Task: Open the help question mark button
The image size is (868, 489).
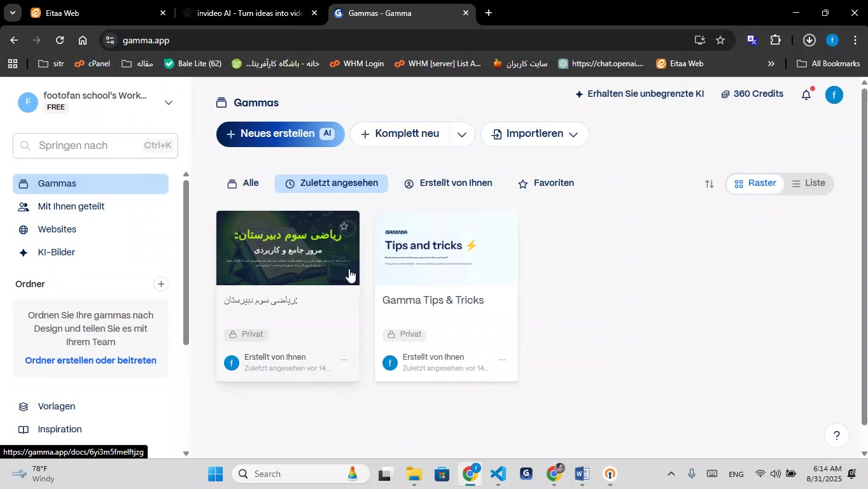Action: [x=837, y=436]
